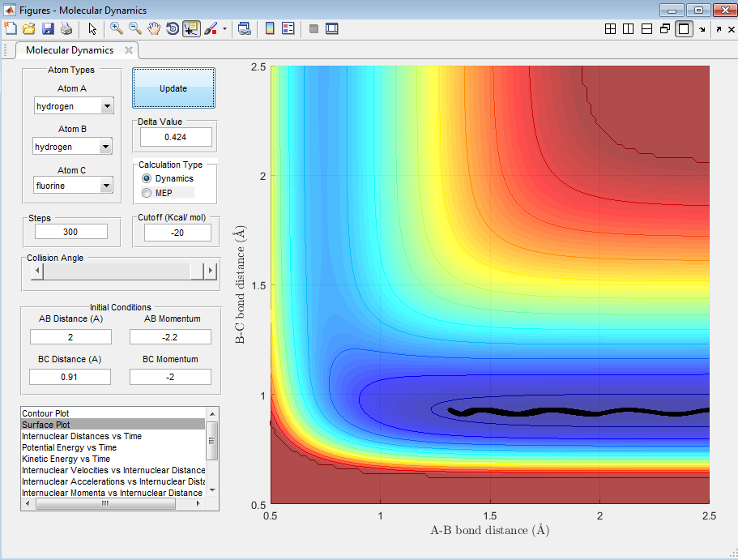This screenshot has height=560, width=738.
Task: Select Kinetic Energy vs Time in list
Action: 66,459
